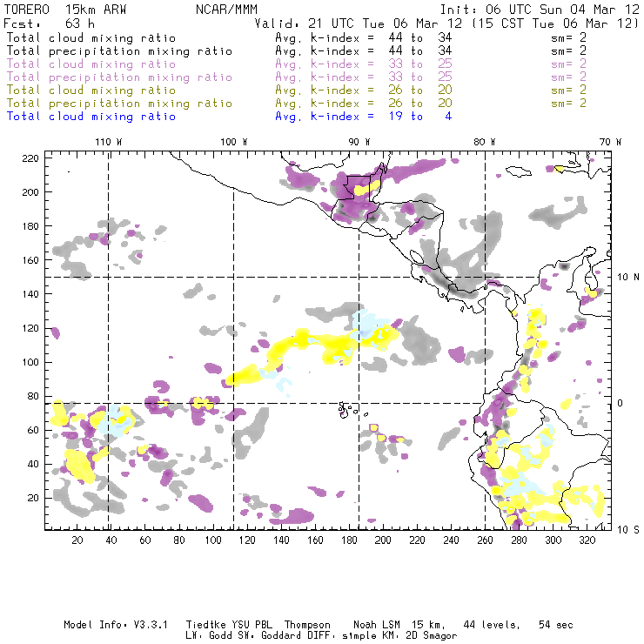Click the olive "Total cloud mixing ratio" legend entry
The image size is (644, 644).
[x=91, y=91]
